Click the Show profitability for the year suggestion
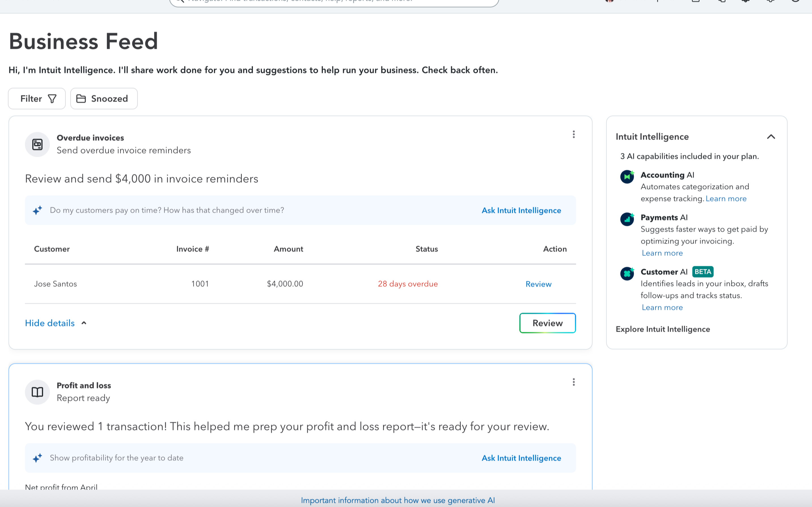The height and width of the screenshot is (507, 812). pos(116,458)
